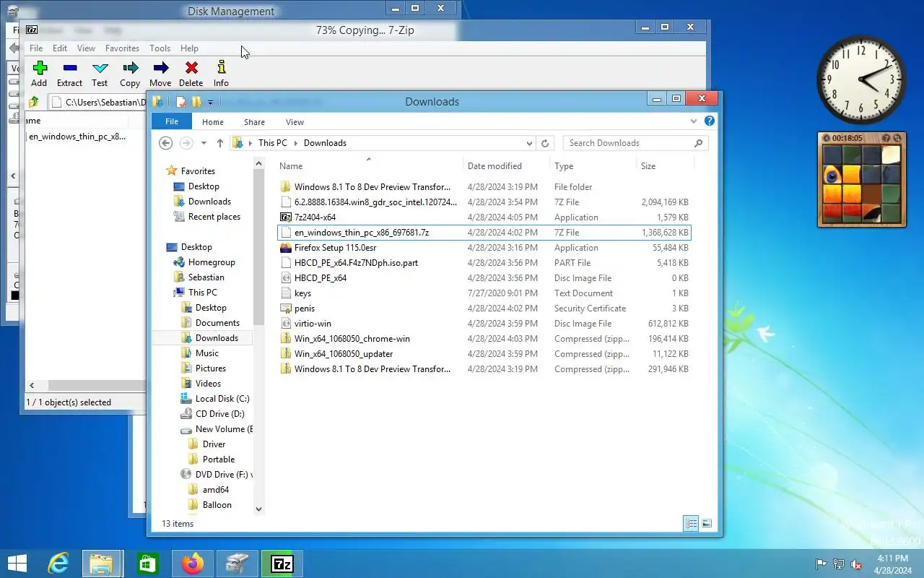Click the Properties icon in quick access toolbar
The image size is (924, 578).
click(x=181, y=102)
